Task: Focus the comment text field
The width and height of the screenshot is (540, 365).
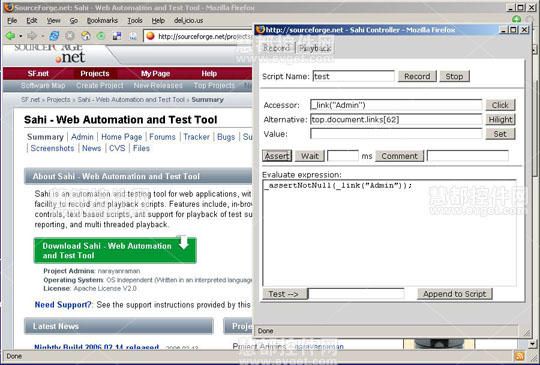Action: [x=468, y=156]
